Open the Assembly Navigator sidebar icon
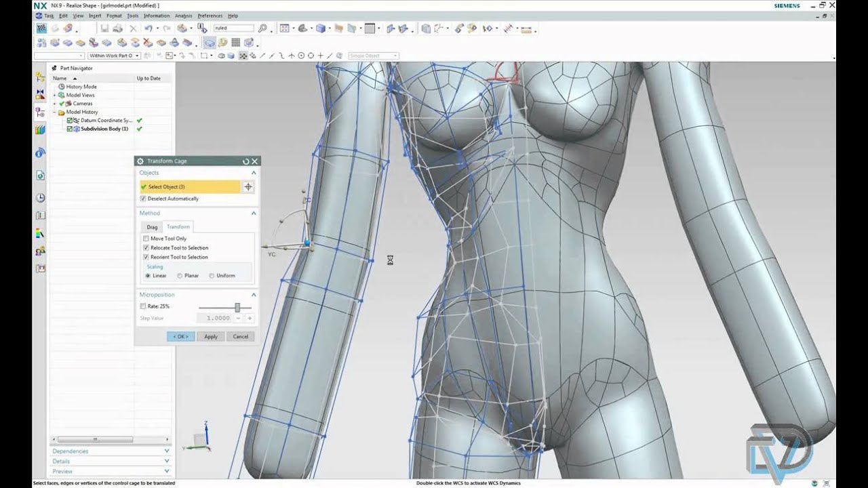 (x=41, y=79)
